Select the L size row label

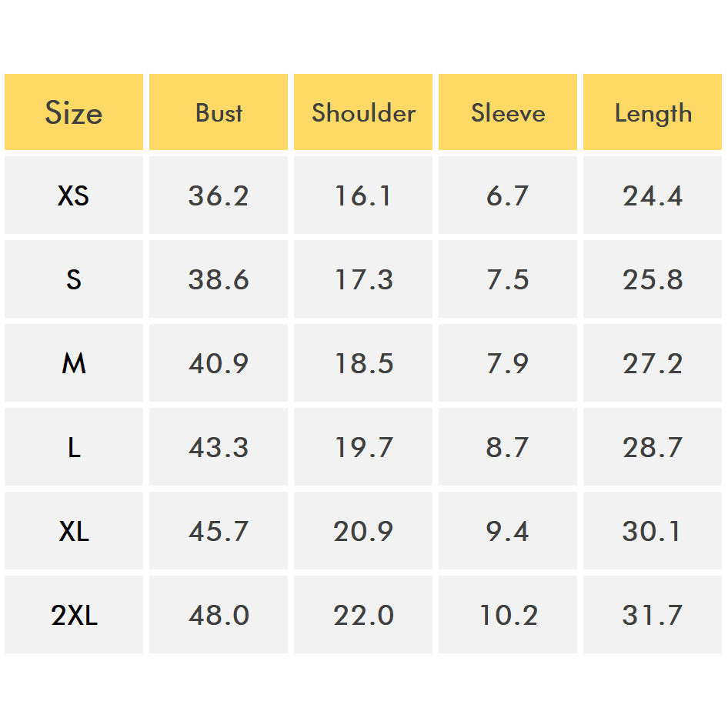[74, 447]
